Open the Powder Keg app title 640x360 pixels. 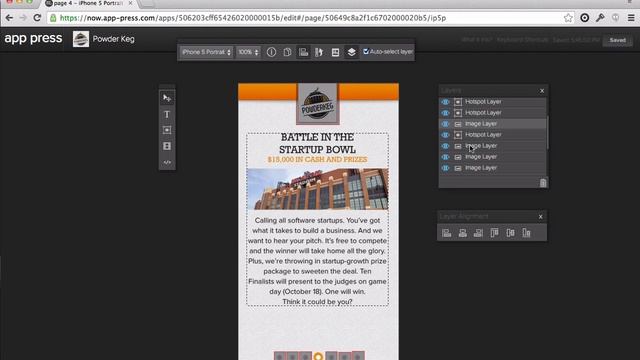tap(113, 39)
